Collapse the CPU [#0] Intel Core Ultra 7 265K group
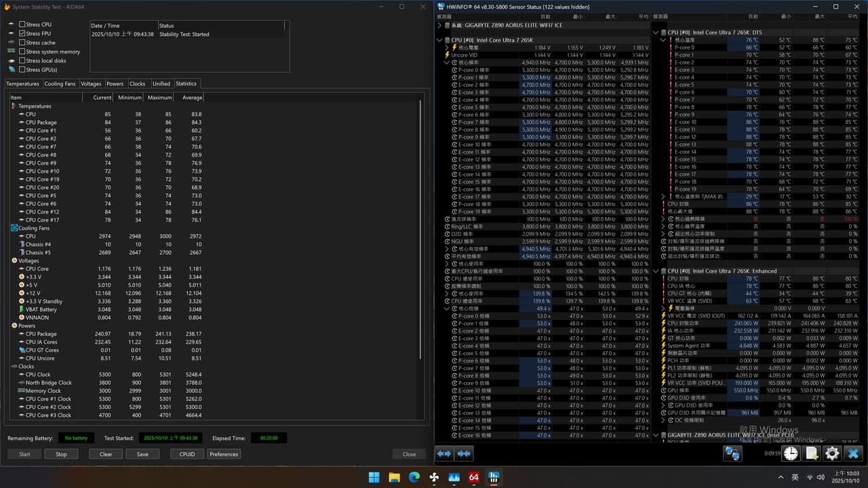 pyautogui.click(x=439, y=40)
